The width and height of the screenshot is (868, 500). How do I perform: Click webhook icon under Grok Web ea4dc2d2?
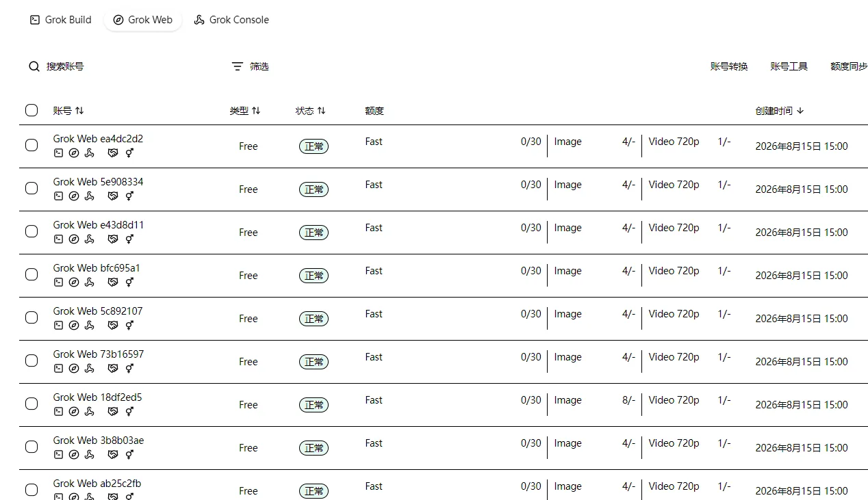pyautogui.click(x=89, y=153)
